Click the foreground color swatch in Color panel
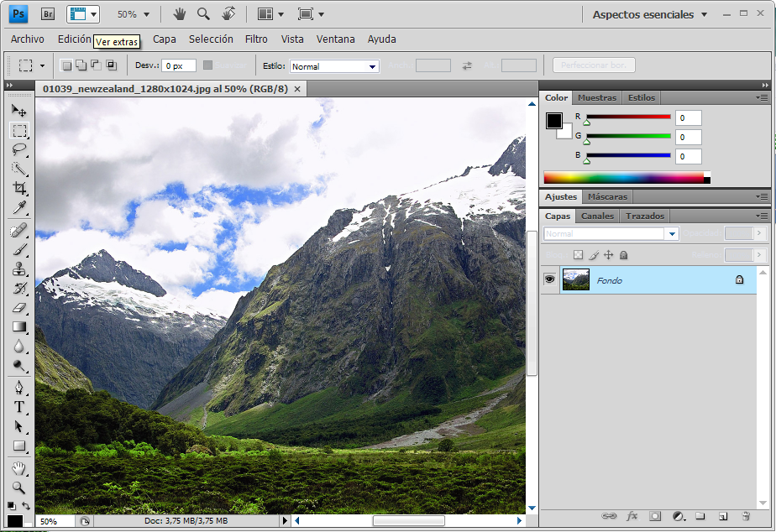This screenshot has width=776, height=532. click(x=553, y=121)
